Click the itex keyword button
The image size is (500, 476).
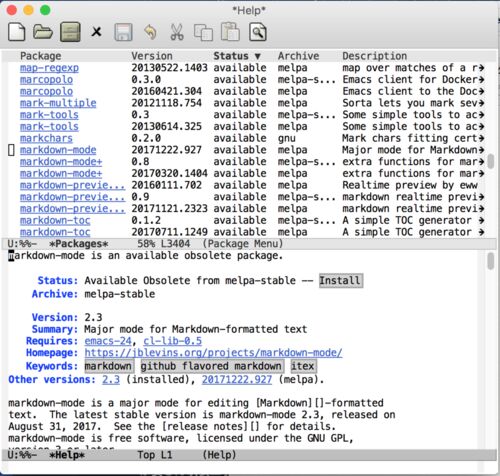303,366
